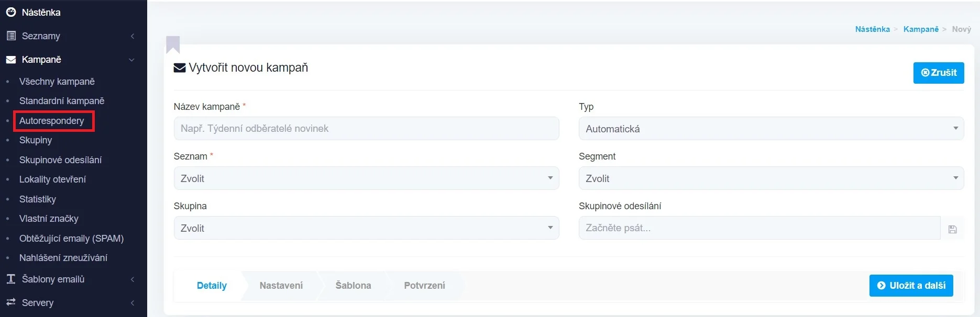Click the Nástěnka dashboard icon
The image size is (980, 317).
coord(10,12)
